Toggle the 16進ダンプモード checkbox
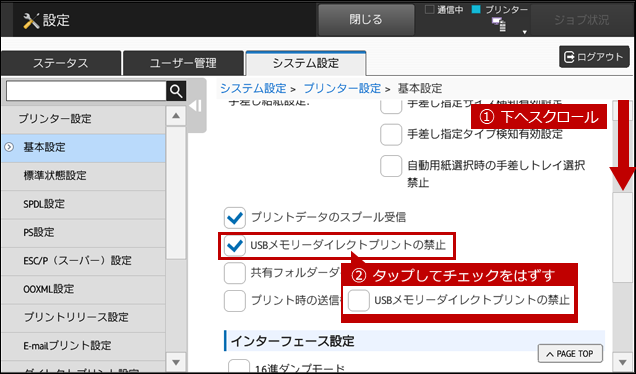This screenshot has width=636, height=374. click(239, 366)
